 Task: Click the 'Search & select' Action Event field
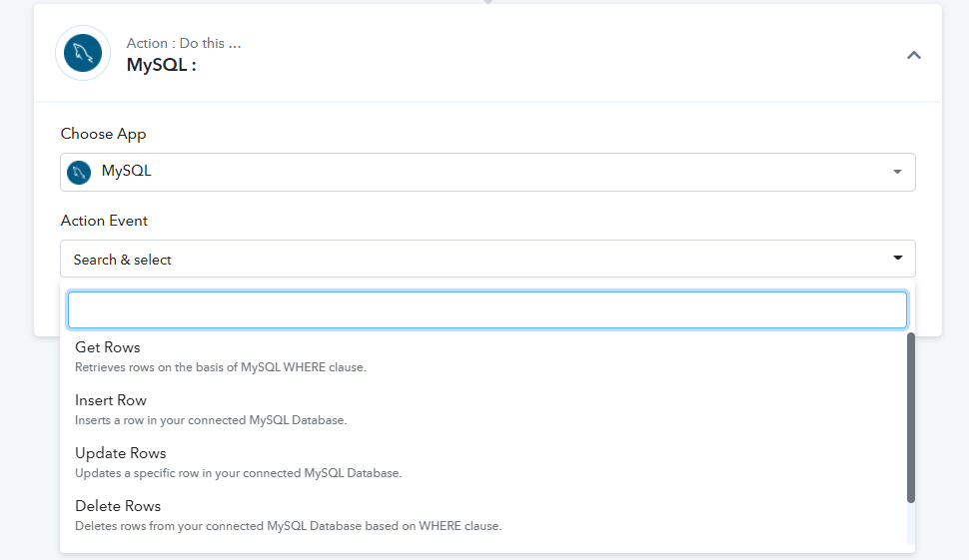click(487, 259)
